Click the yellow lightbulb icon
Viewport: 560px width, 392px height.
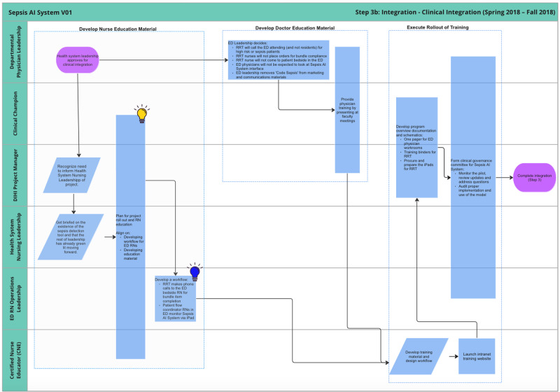[x=142, y=115]
